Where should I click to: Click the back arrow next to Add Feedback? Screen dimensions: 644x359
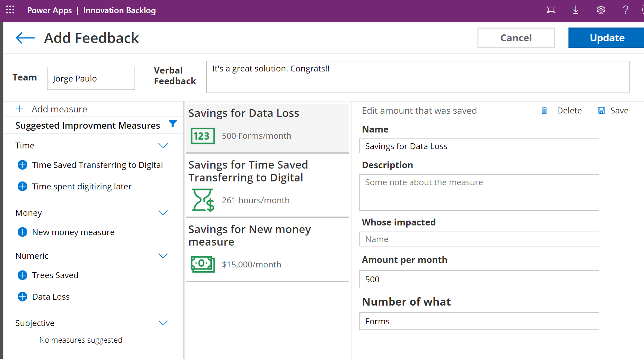click(x=25, y=38)
